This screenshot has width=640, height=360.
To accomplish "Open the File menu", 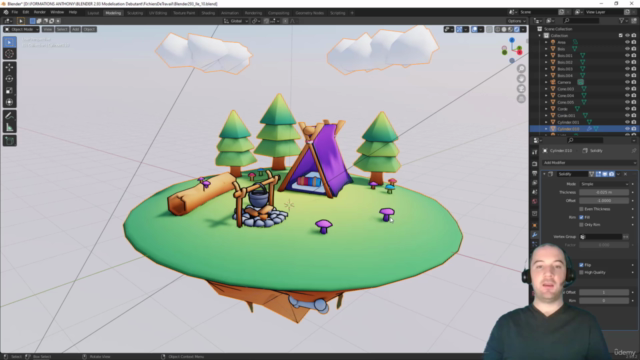I will pyautogui.click(x=15, y=12).
